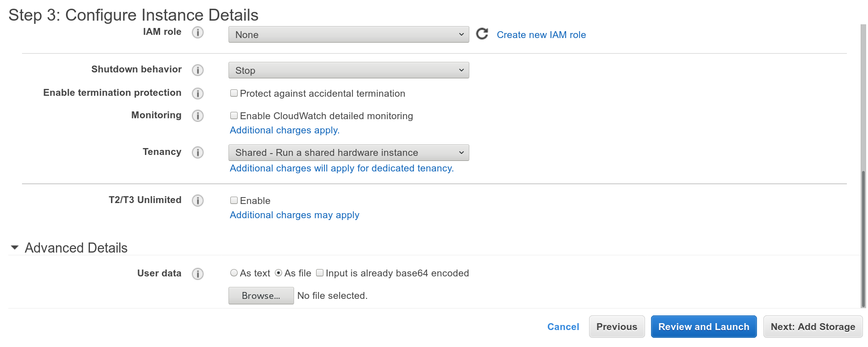Image resolution: width=868 pixels, height=347 pixels.
Task: Click the User data info icon
Action: [198, 274]
